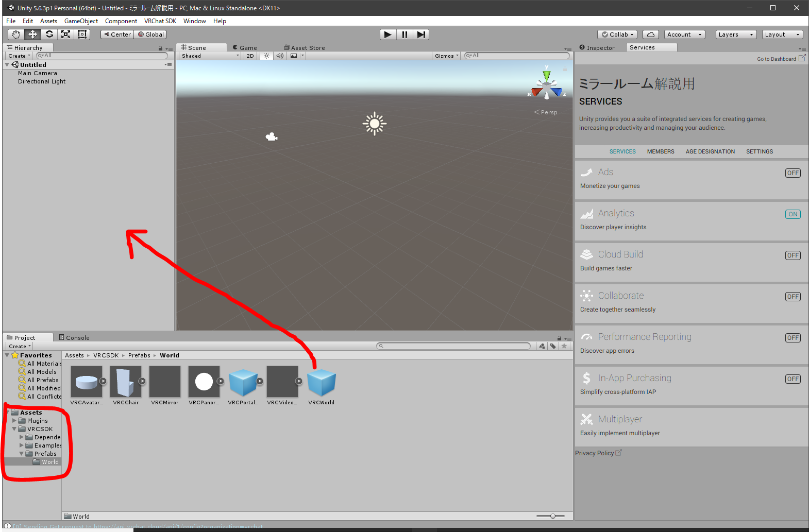Select the Rect transform tool
This screenshot has width=809, height=532.
coord(82,35)
